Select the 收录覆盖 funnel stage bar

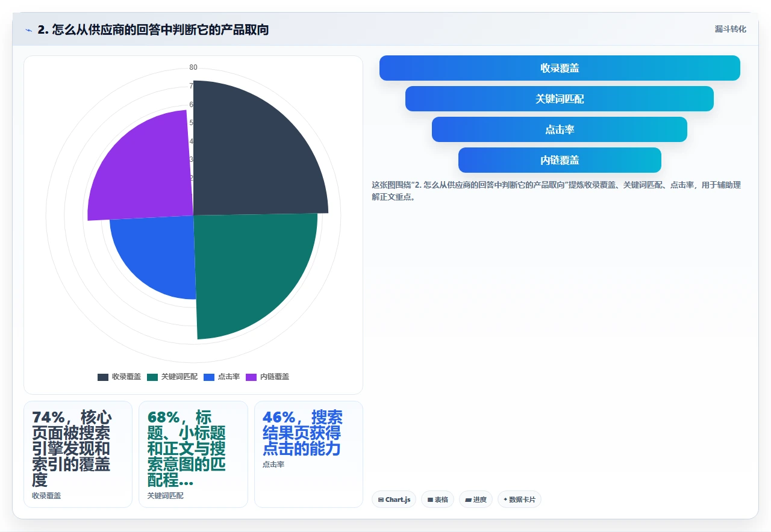click(560, 68)
